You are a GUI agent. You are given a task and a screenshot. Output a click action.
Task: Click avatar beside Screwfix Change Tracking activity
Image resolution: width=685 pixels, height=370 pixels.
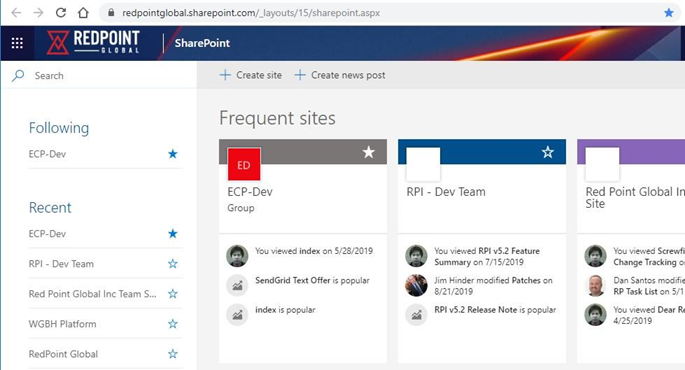pos(595,256)
